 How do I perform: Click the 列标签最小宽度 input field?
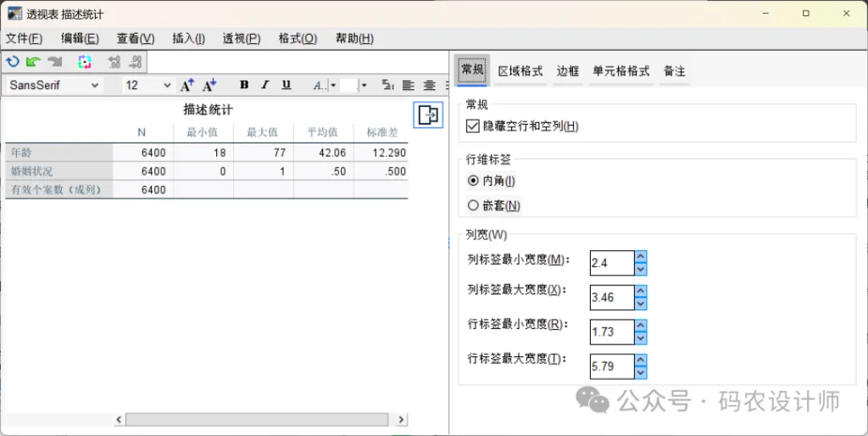coord(610,263)
